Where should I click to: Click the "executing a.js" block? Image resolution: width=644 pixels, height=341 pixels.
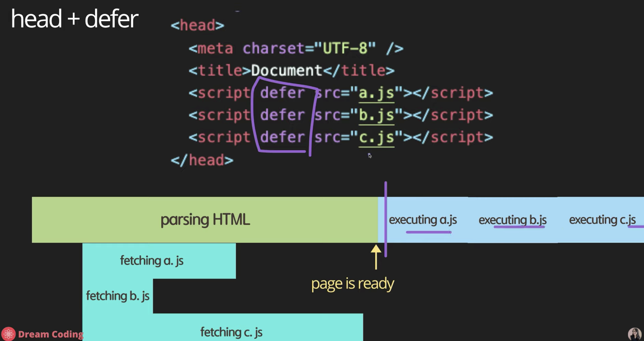(x=423, y=220)
